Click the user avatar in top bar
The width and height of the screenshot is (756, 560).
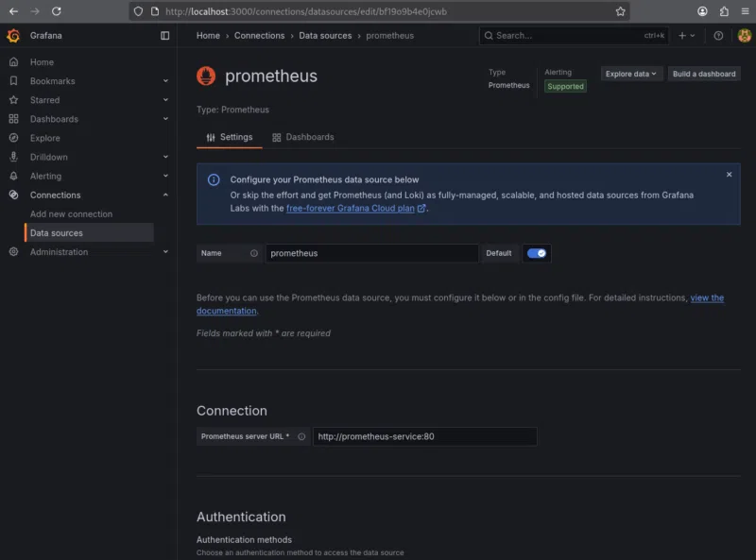[x=744, y=36]
